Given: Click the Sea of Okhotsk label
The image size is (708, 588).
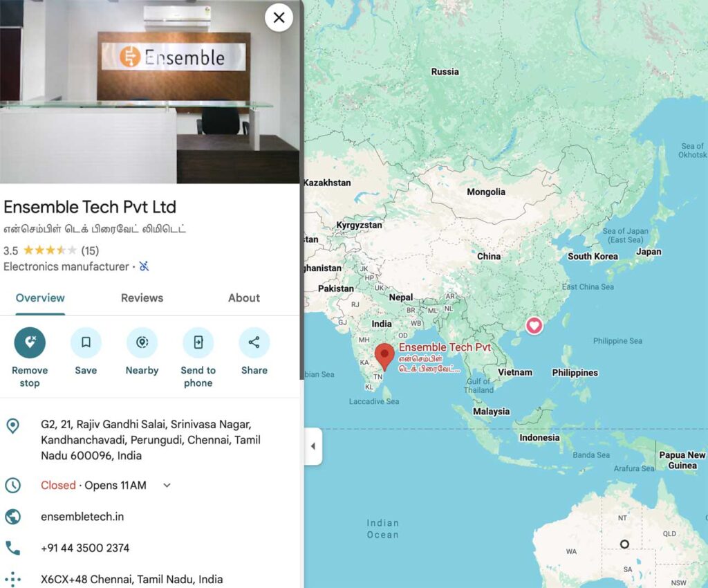Looking at the screenshot, I should tap(692, 150).
